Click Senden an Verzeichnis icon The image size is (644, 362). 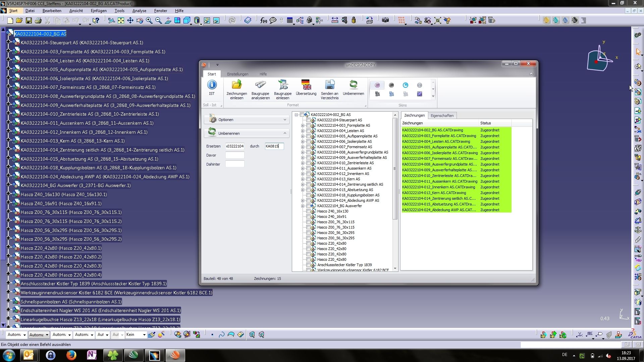point(329,85)
